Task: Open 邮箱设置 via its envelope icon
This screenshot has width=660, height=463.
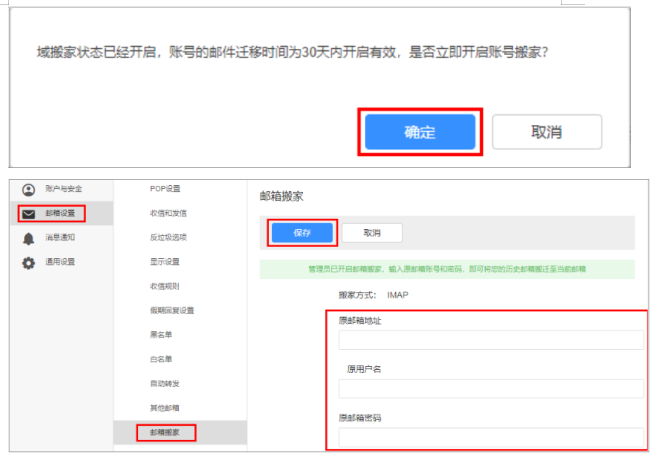Action: tap(29, 214)
